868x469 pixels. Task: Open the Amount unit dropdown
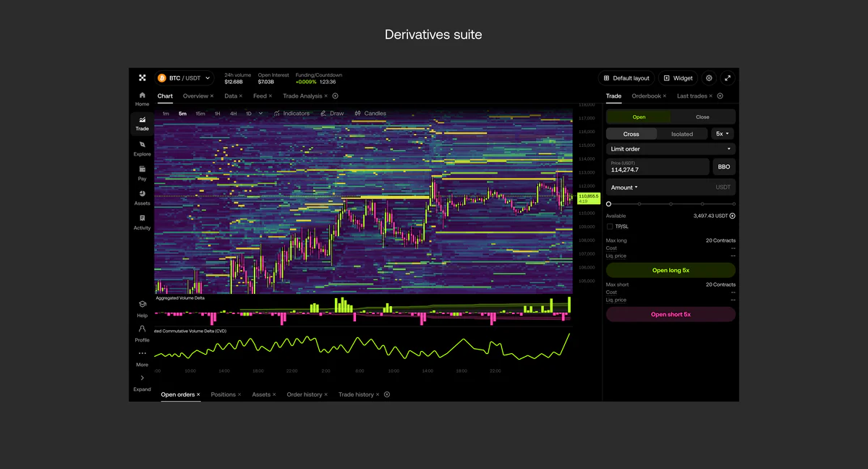tap(624, 187)
